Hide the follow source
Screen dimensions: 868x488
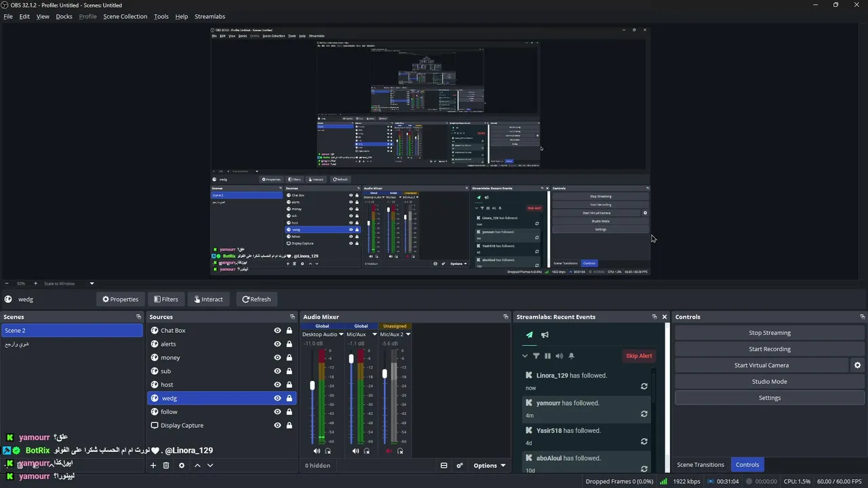click(x=277, y=412)
